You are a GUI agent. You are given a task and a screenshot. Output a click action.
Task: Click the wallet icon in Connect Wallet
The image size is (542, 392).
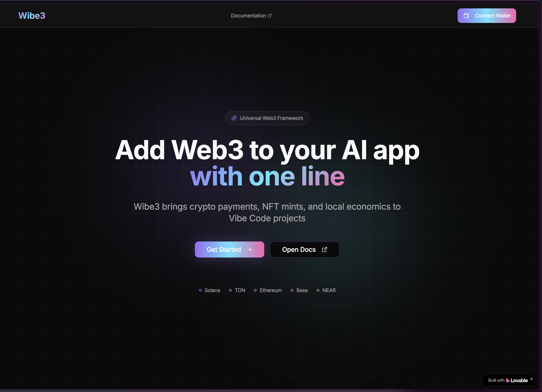(x=466, y=15)
